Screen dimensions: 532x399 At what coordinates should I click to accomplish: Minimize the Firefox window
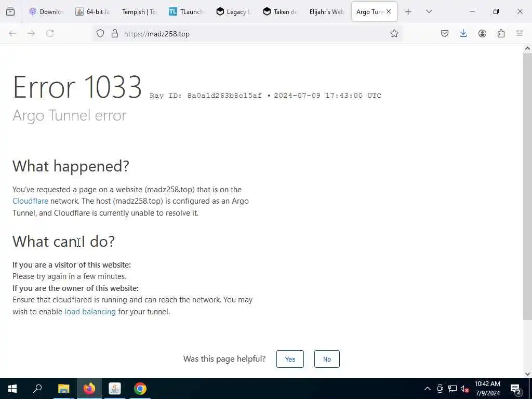472,11
